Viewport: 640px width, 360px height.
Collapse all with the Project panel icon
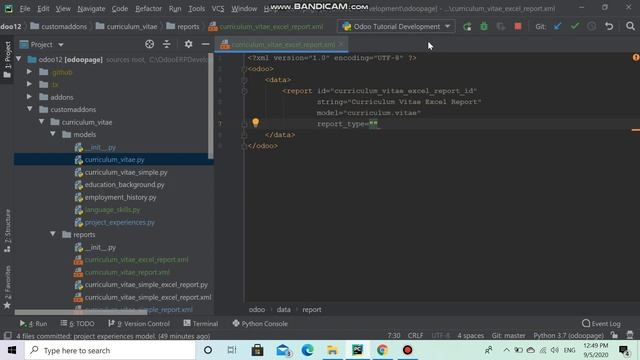[167, 44]
